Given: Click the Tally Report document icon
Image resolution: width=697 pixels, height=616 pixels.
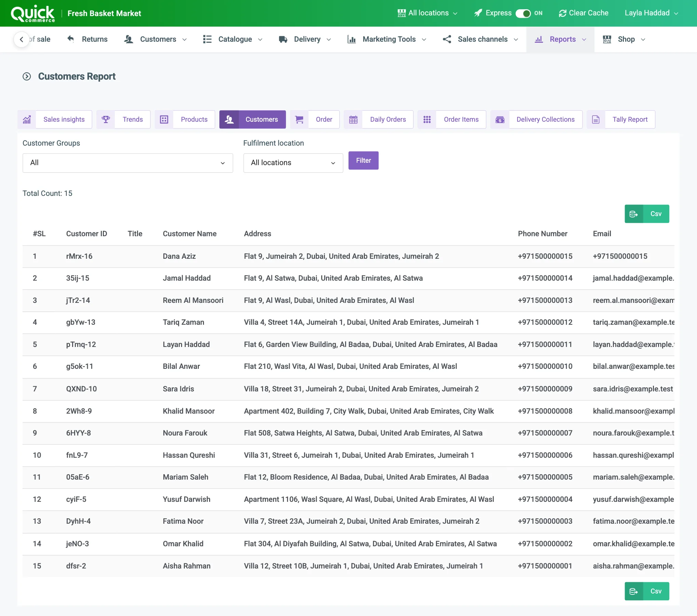Looking at the screenshot, I should point(596,120).
